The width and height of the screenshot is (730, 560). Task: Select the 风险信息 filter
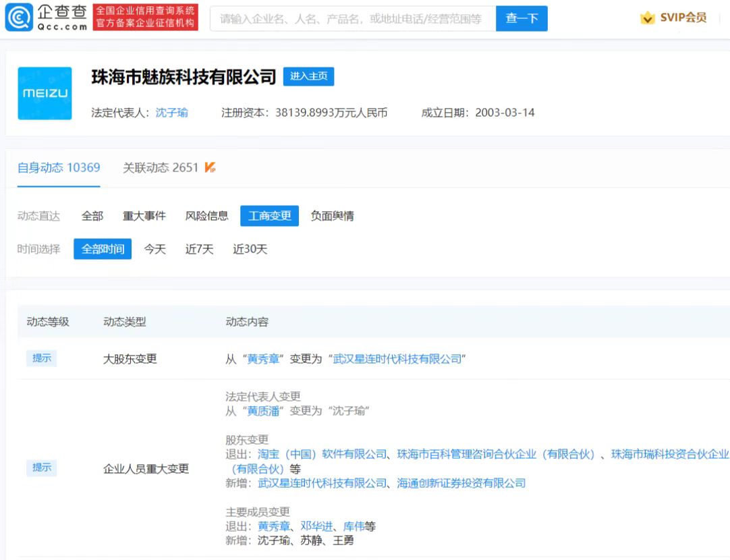click(206, 216)
